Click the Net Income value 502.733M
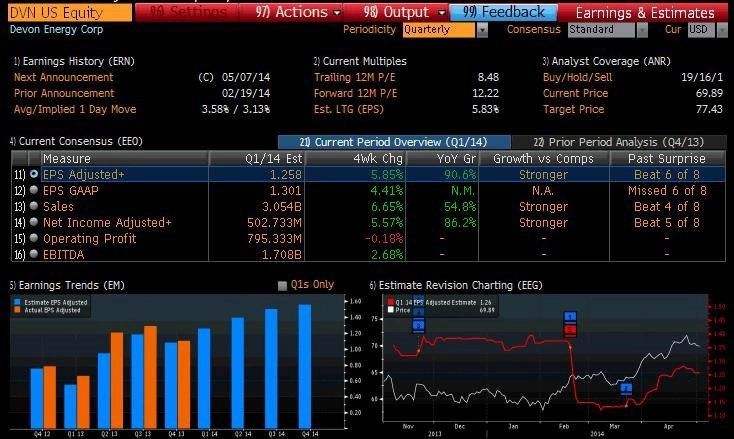This screenshot has width=734, height=439. 274,222
